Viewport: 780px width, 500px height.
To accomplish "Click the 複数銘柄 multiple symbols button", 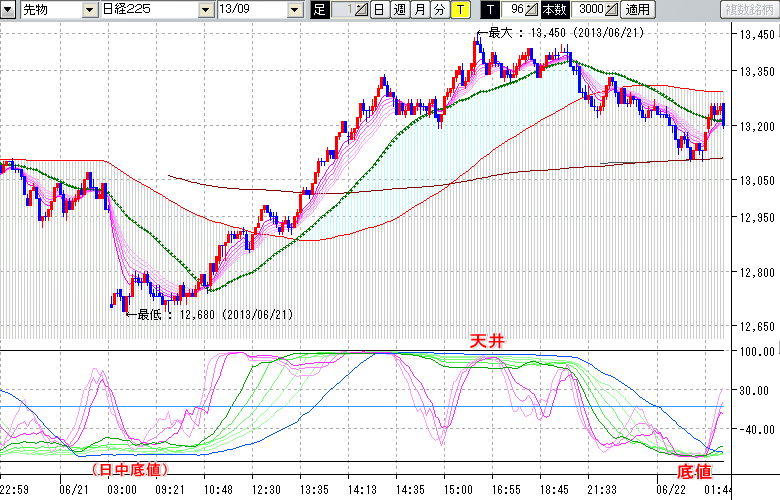I will (749, 10).
